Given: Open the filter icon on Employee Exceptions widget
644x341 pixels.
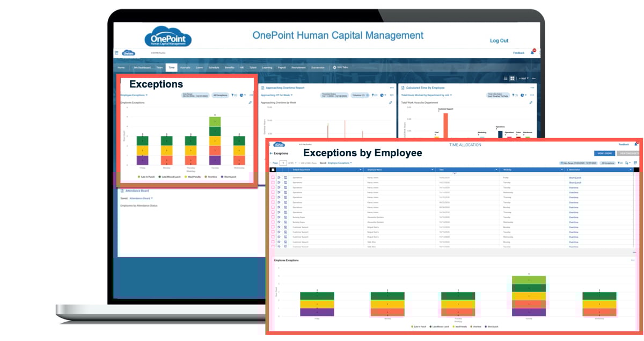Looking at the screenshot, I should pyautogui.click(x=232, y=95).
